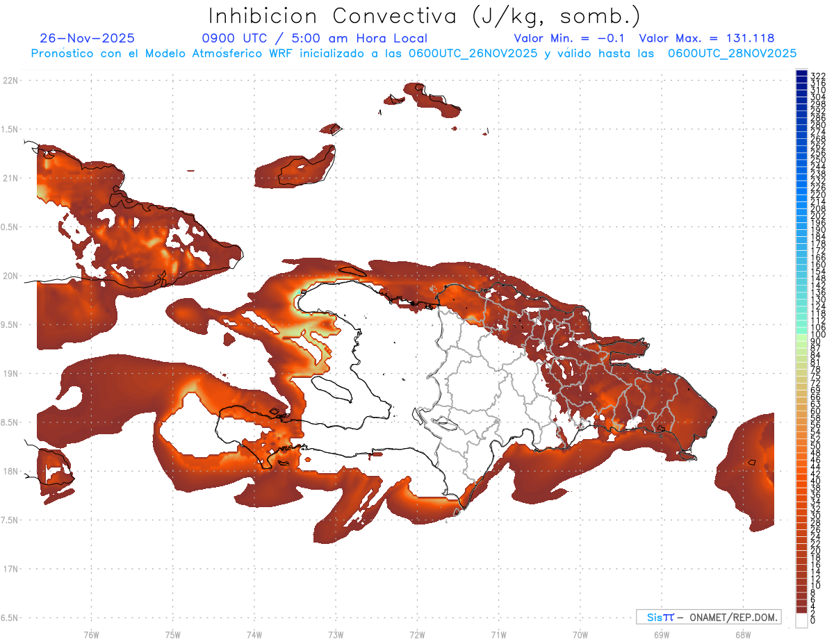Click the date label '26-Nov-2025'
Viewport: 834px width, 644px height.
[x=88, y=38]
